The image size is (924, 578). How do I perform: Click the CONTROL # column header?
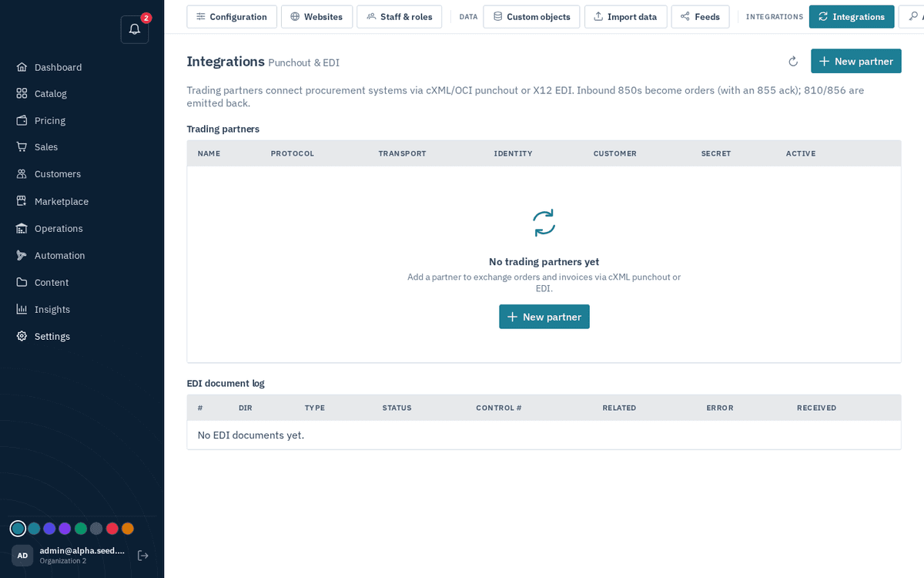[499, 408]
